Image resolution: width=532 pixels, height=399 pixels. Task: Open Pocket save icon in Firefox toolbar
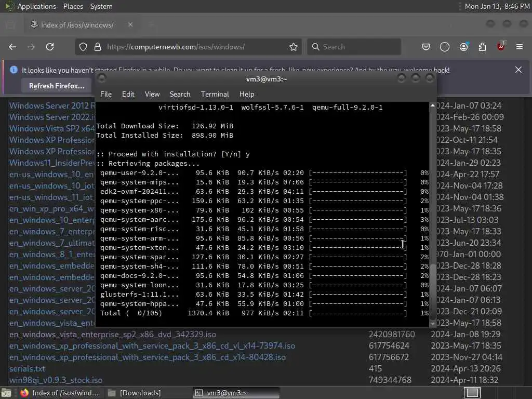click(426, 47)
